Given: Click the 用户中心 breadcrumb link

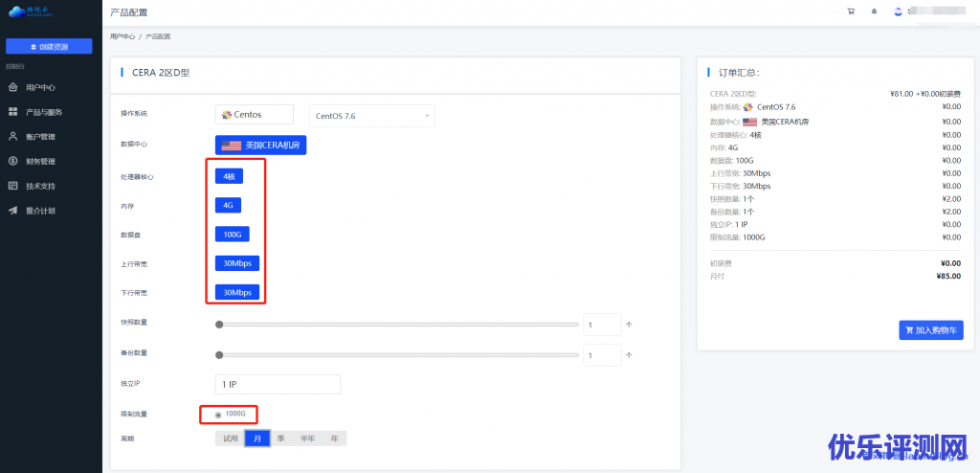Looking at the screenshot, I should tap(122, 36).
